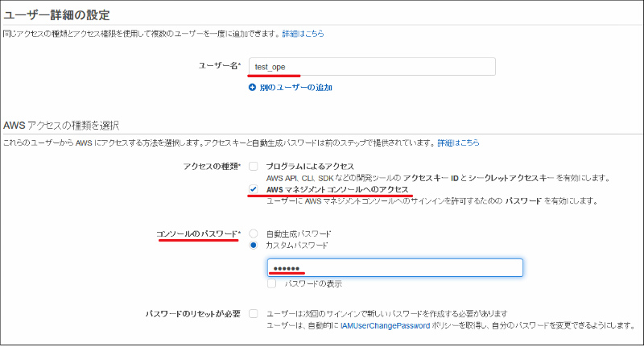This screenshot has width=644, height=347.
Task: Click the コンソールのパスワード field label
Action: 198,233
